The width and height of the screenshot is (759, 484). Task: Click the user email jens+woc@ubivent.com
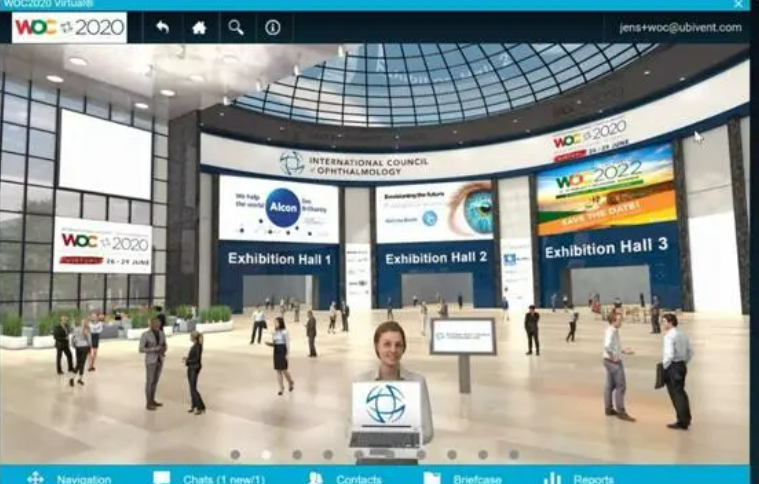coord(680,27)
